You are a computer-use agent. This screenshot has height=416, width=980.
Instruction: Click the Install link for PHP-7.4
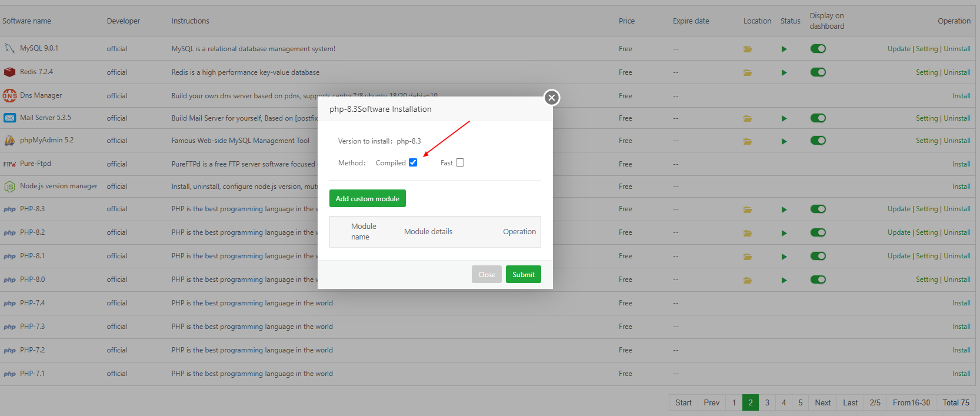[x=961, y=303]
